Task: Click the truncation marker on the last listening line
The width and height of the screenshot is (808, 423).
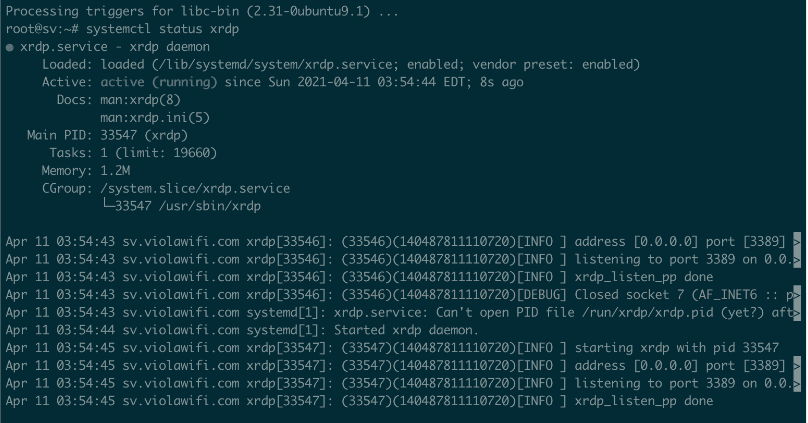Action: point(797,383)
